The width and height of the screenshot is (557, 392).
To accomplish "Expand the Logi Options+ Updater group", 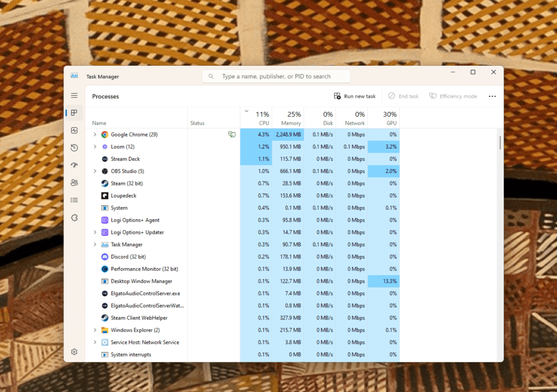I will click(95, 232).
